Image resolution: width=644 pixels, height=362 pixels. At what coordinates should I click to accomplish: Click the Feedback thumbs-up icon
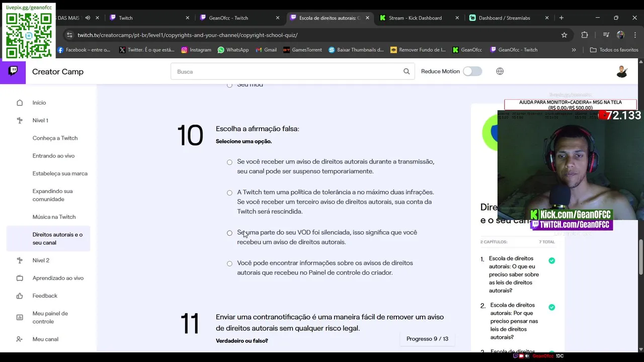[x=20, y=296]
